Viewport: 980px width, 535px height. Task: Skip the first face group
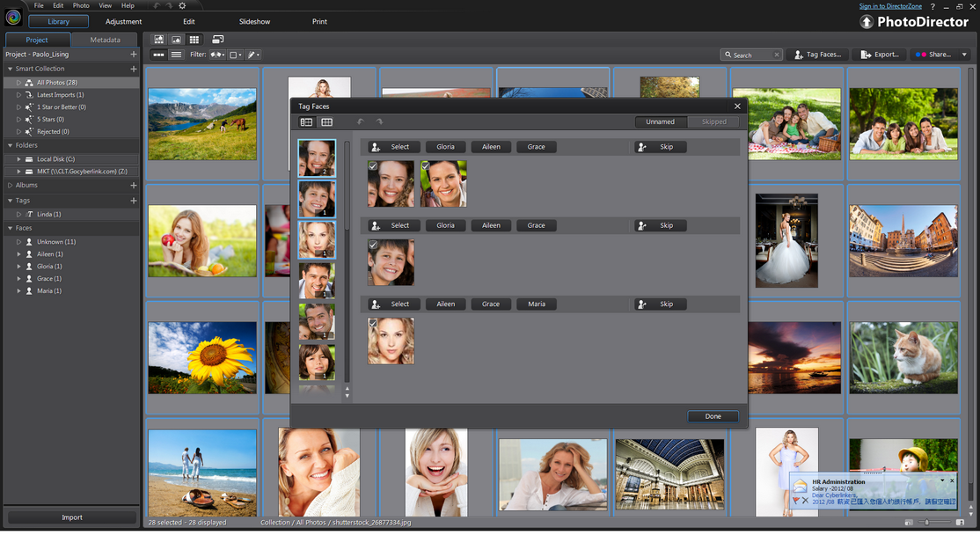click(661, 147)
